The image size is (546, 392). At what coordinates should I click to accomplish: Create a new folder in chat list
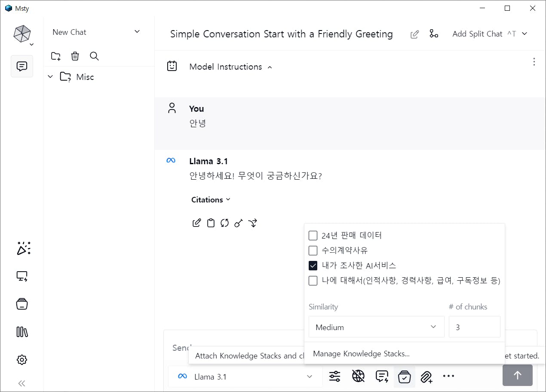[x=56, y=56]
